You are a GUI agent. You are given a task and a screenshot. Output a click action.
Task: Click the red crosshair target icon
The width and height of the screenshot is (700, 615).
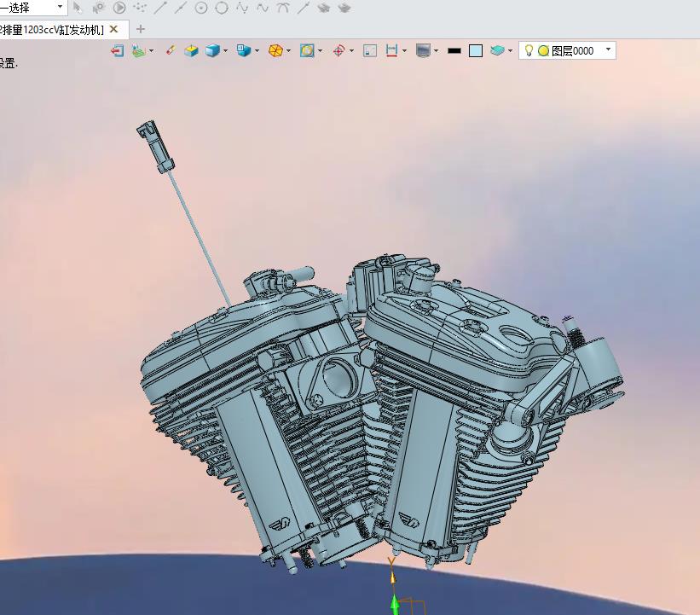338,51
